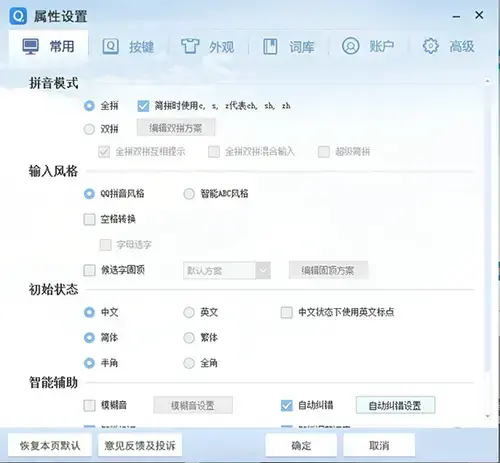Screen dimensions: 500x463
Task: Enable the 候选字固顶 checkbox
Action: click(89, 270)
